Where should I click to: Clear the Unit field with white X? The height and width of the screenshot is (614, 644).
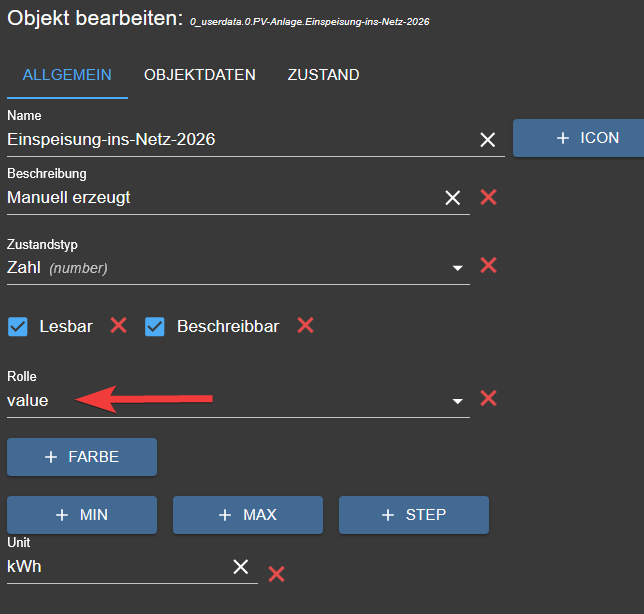click(x=241, y=567)
